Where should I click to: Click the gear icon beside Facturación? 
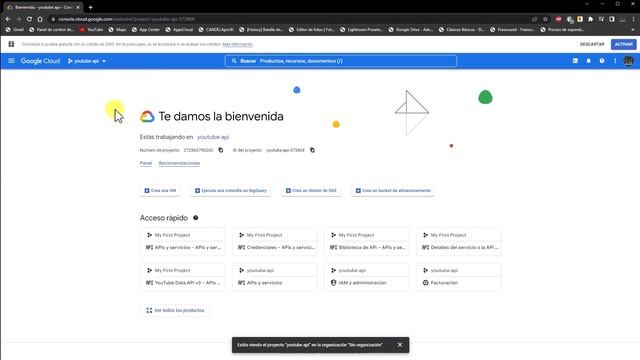[x=425, y=283]
